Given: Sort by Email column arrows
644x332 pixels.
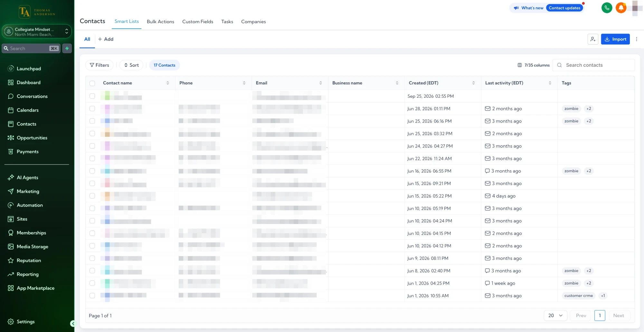Looking at the screenshot, I should click(x=321, y=83).
